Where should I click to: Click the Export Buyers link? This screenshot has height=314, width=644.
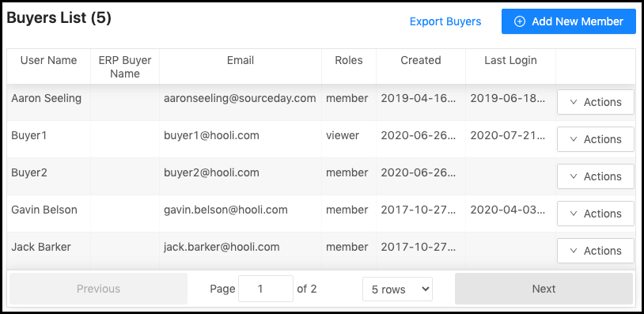(x=445, y=21)
